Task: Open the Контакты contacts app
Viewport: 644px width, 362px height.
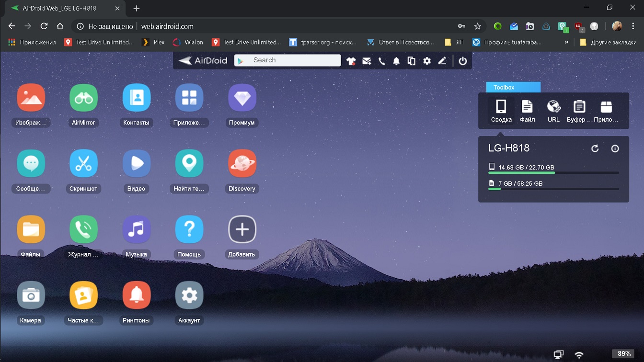Action: coord(136,98)
